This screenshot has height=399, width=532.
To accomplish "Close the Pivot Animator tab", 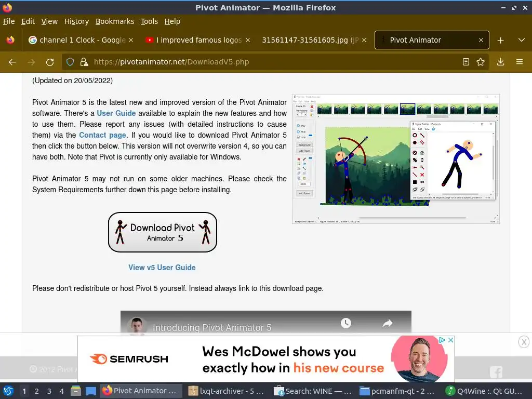I will (481, 40).
